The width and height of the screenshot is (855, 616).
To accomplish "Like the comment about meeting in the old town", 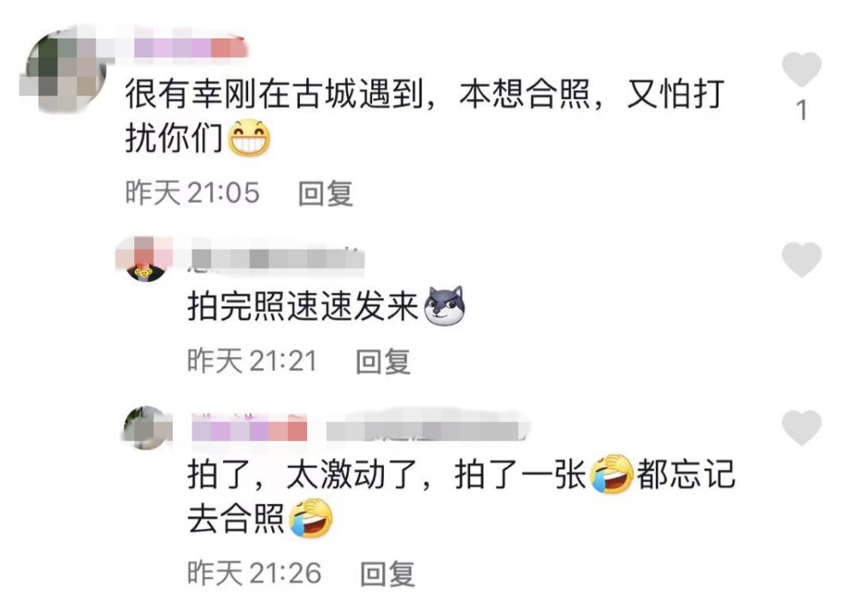I will point(801,69).
